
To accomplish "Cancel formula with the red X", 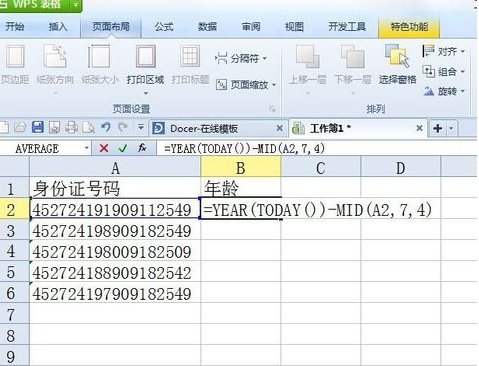I will 104,148.
